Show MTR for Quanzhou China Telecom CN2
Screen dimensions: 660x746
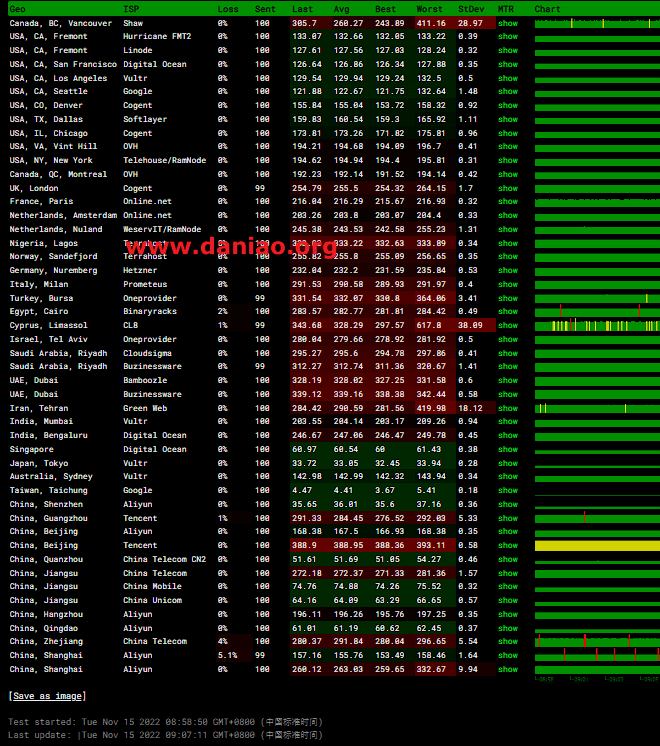(x=508, y=559)
